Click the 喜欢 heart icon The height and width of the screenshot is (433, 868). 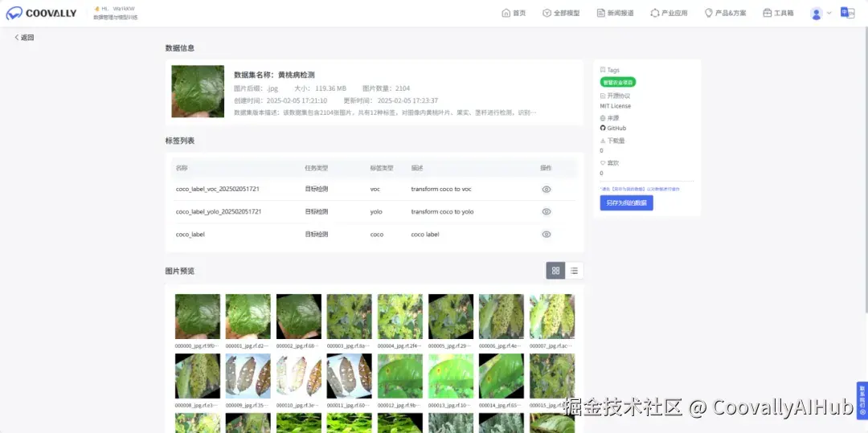point(603,163)
